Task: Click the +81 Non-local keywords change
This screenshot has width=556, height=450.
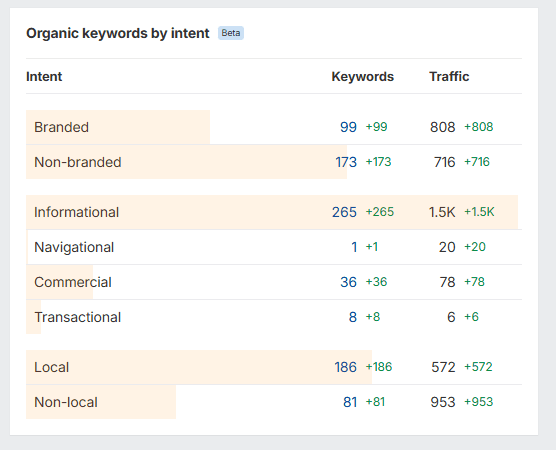Action: 375,402
